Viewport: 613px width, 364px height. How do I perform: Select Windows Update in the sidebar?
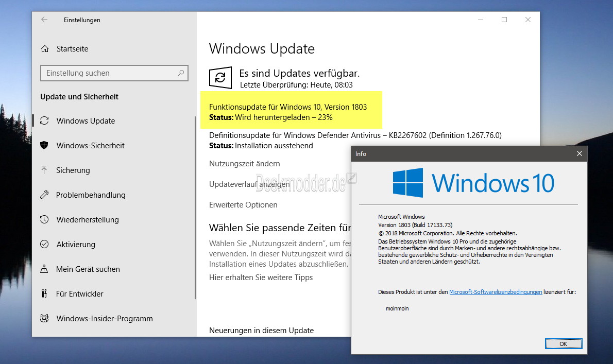pyautogui.click(x=86, y=120)
